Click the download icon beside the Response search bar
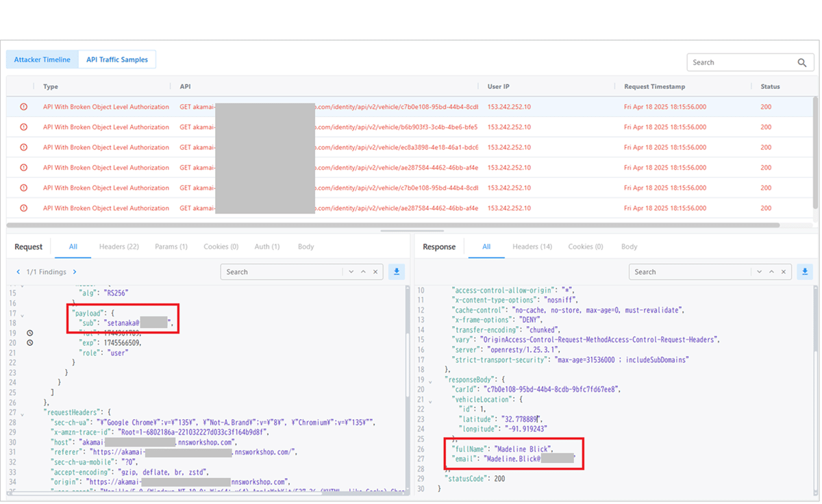 804,271
